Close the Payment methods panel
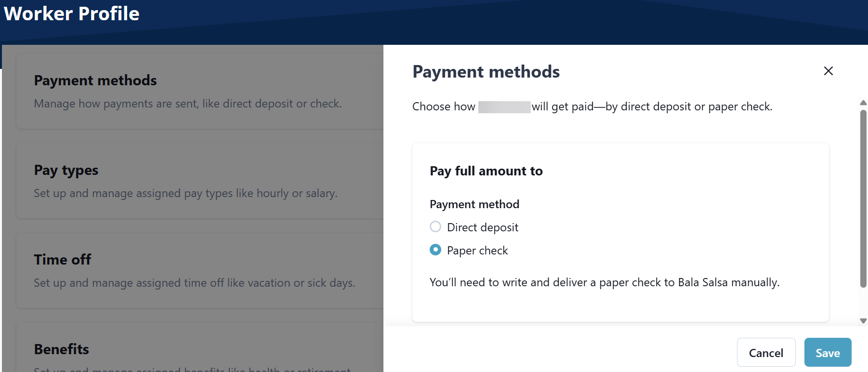Screen dimensions: 868x372 [x=828, y=71]
